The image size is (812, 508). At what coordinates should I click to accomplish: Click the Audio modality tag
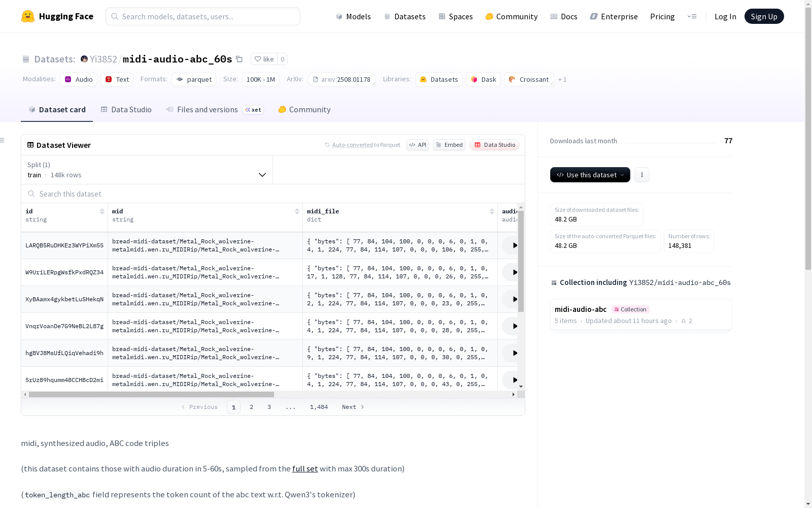[x=79, y=79]
